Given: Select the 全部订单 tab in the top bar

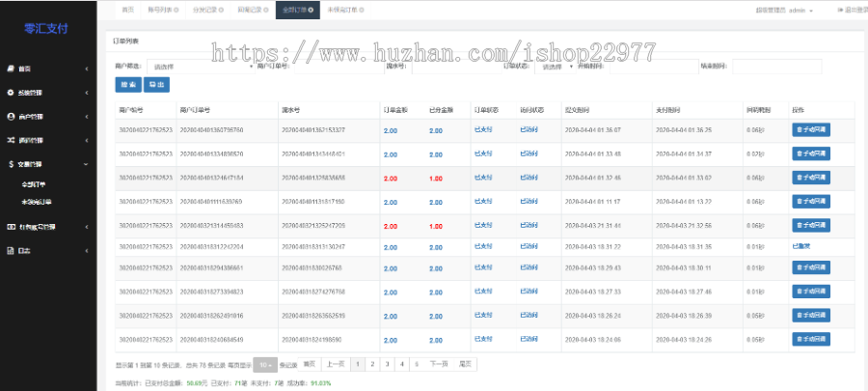Looking at the screenshot, I should pos(298,10).
